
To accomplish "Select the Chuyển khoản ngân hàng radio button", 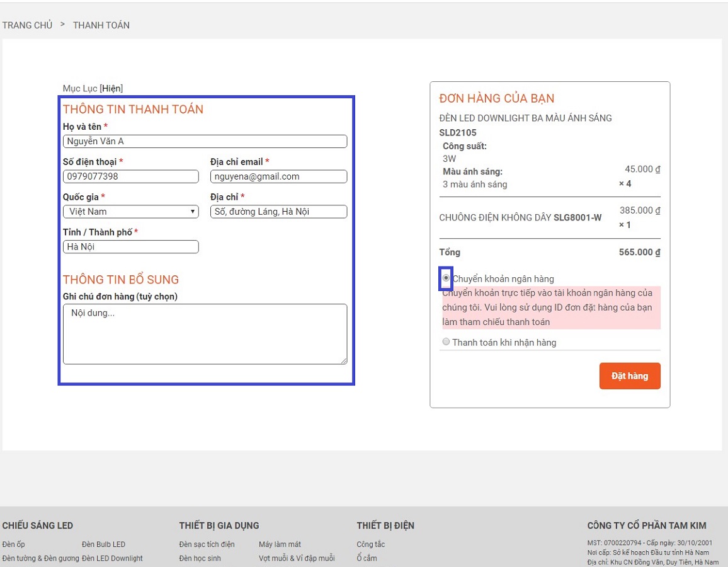I will pos(446,278).
